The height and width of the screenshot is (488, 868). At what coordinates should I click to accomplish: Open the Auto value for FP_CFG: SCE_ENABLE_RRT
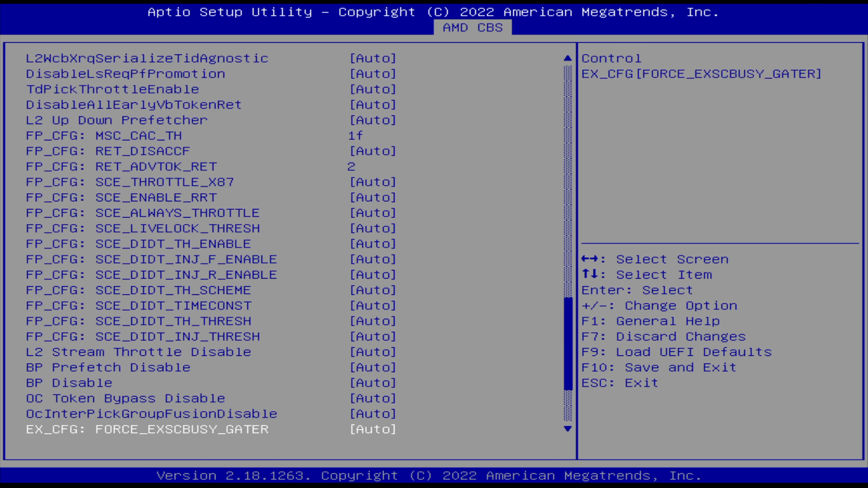click(x=373, y=197)
